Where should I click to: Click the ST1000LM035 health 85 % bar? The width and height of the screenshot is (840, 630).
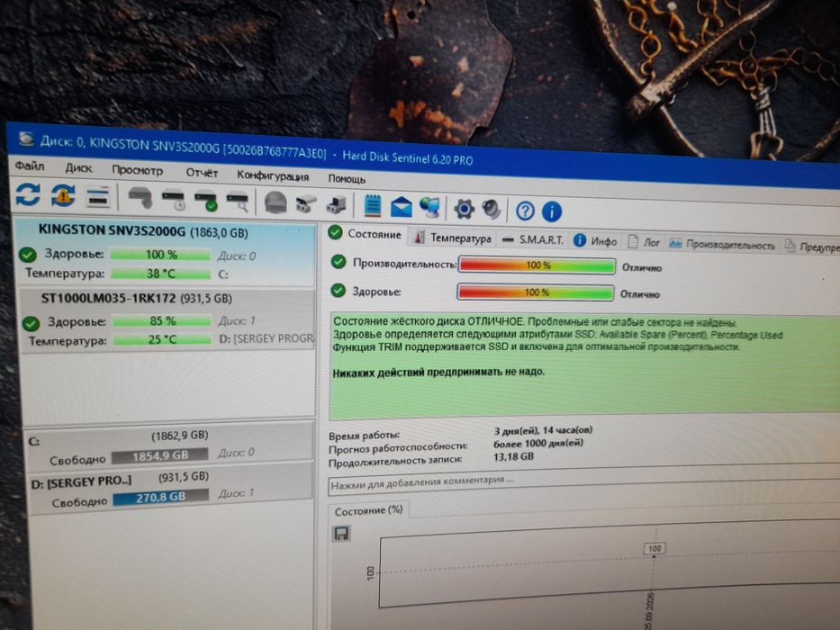coord(162,321)
